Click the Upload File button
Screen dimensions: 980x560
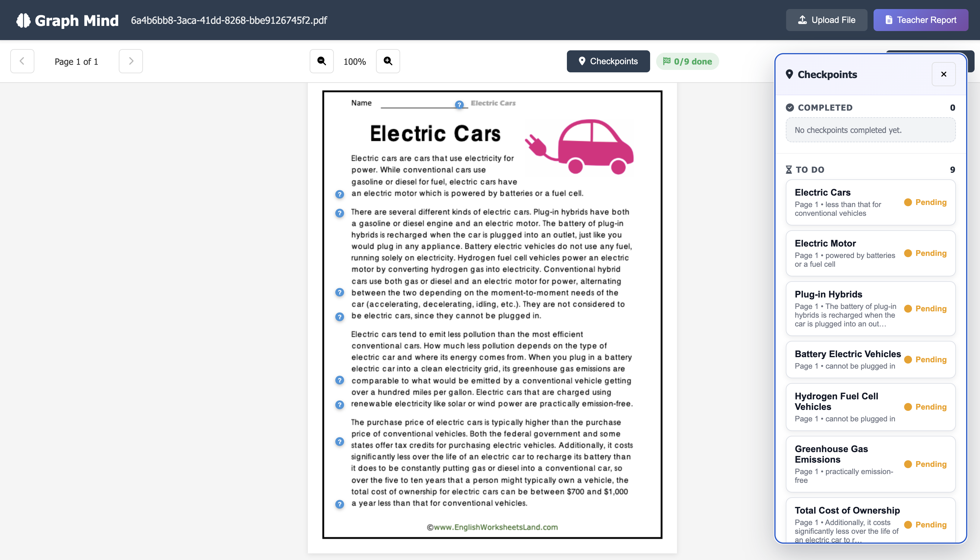[826, 20]
